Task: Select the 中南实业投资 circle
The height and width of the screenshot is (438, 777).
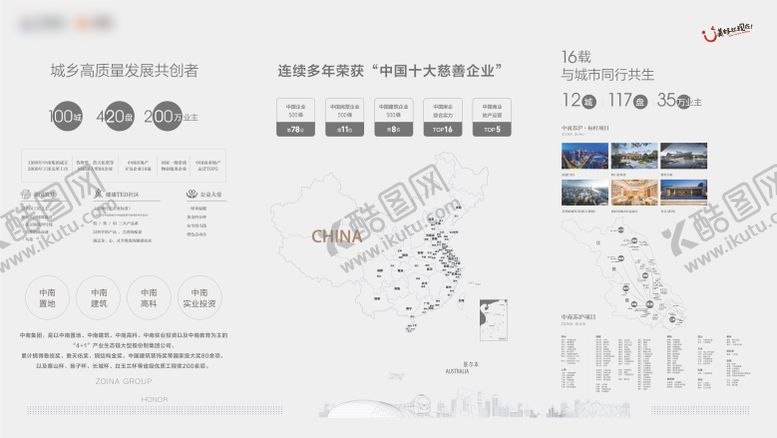Action: tap(199, 298)
